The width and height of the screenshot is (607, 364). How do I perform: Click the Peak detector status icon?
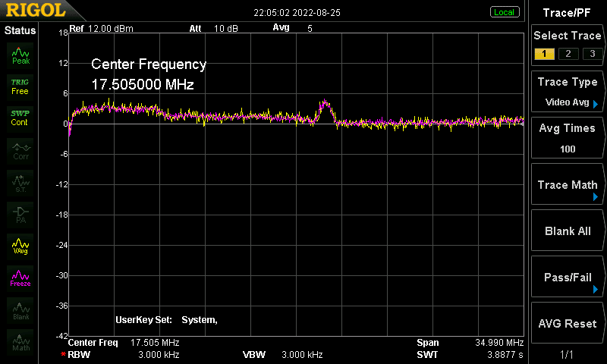point(20,55)
